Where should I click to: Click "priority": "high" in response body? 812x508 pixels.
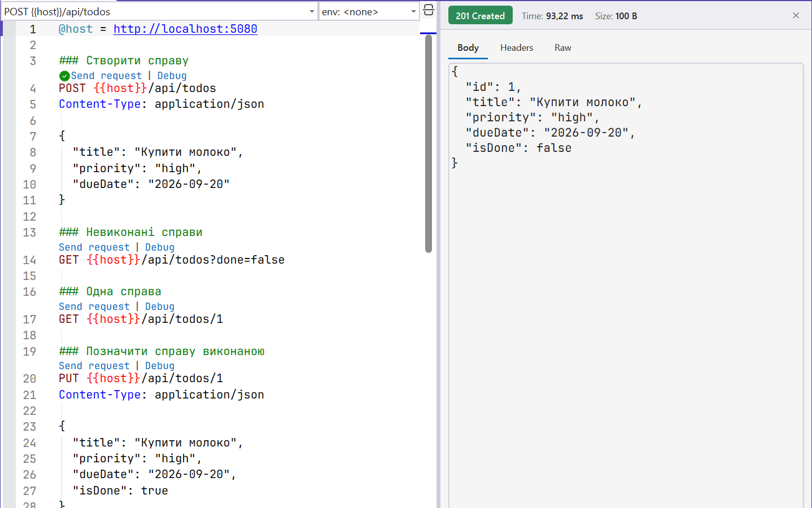pos(532,117)
